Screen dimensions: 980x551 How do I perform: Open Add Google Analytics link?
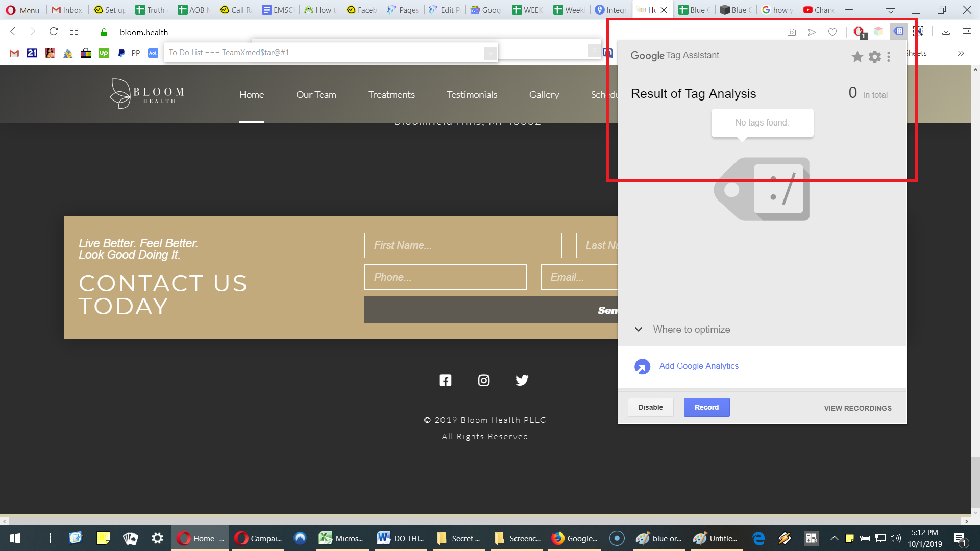point(699,366)
